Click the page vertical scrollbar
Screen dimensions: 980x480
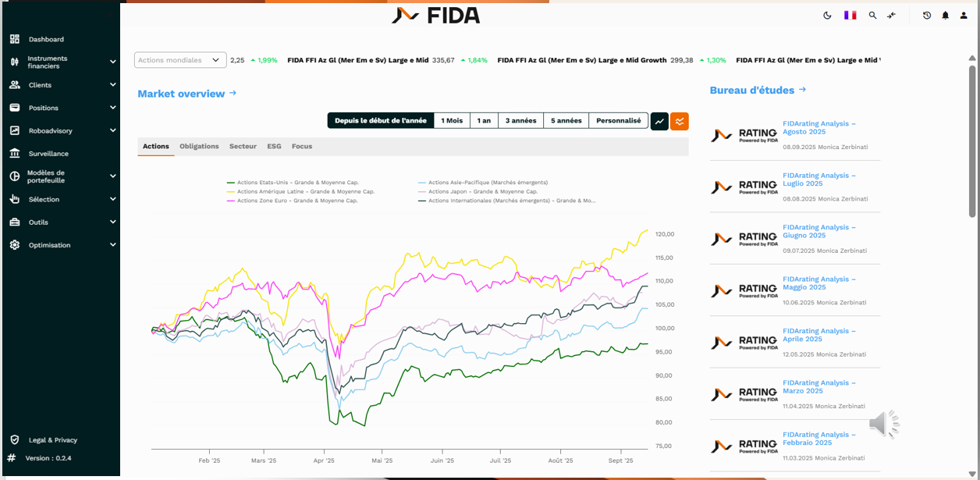pyautogui.click(x=972, y=140)
